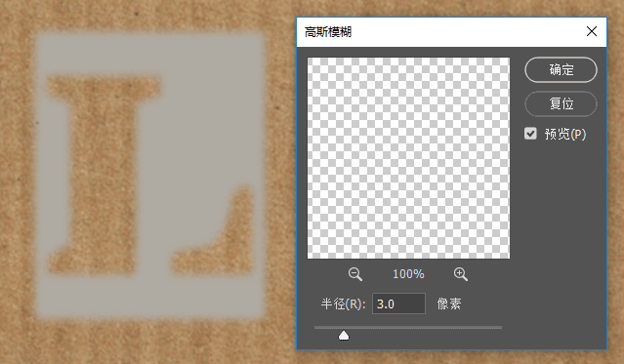Click inside the checkerboard preview thumbnail
The image size is (624, 364).
(408, 158)
